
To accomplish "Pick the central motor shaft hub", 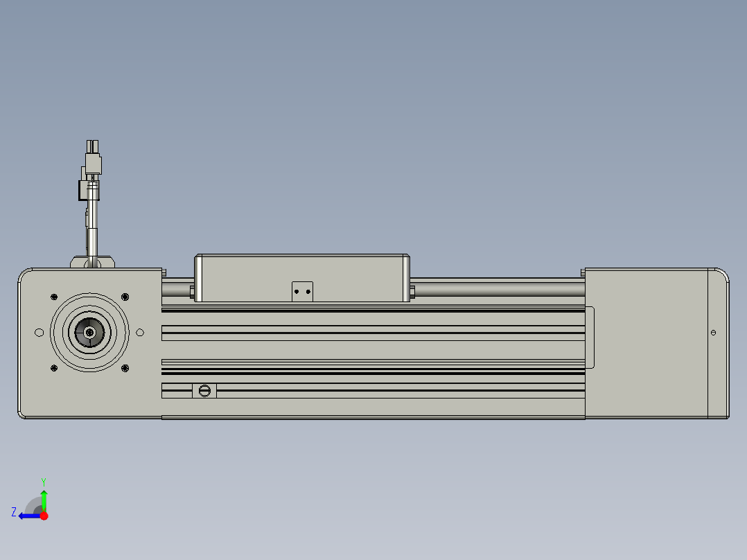I will (89, 332).
